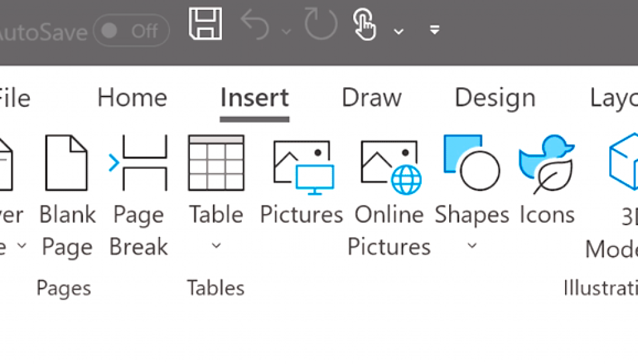
Task: Open the File tab
Action: point(15,98)
